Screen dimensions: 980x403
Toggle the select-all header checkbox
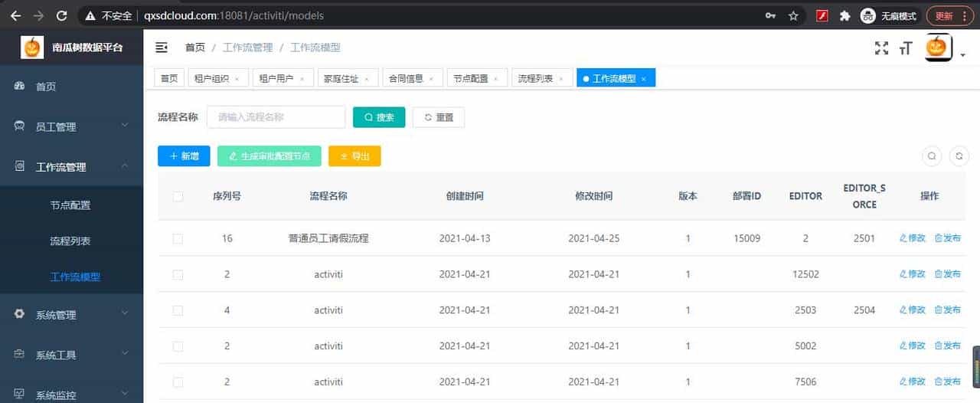click(x=178, y=196)
